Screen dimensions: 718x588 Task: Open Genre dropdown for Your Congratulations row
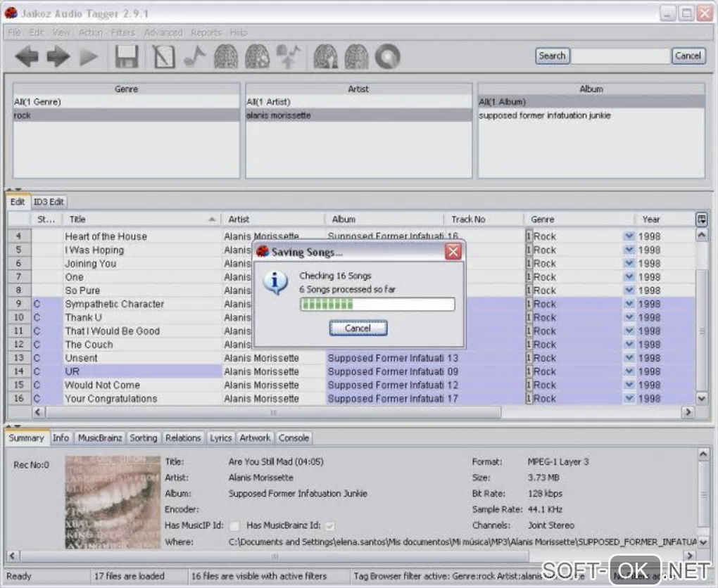[x=629, y=399]
